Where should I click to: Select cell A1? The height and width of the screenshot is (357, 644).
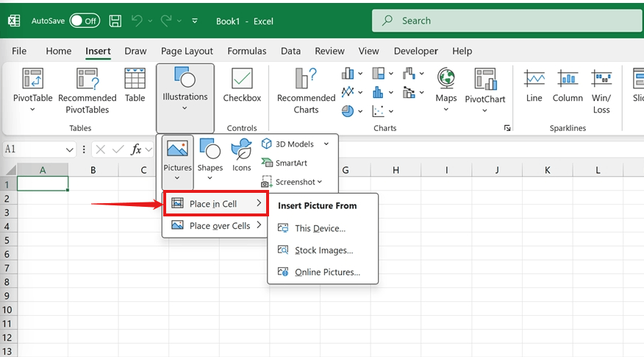pos(43,184)
